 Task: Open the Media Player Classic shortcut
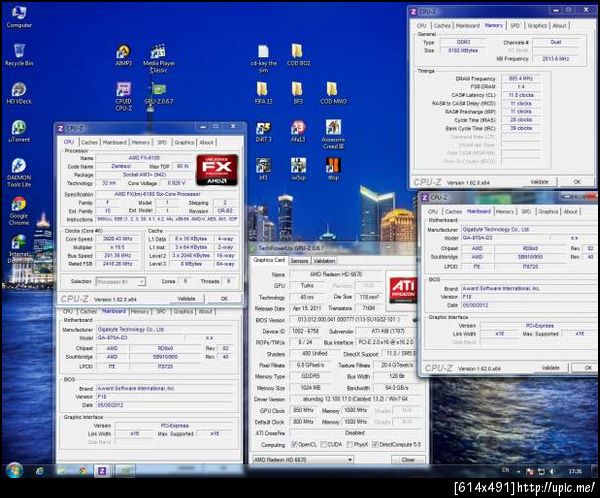[158, 58]
